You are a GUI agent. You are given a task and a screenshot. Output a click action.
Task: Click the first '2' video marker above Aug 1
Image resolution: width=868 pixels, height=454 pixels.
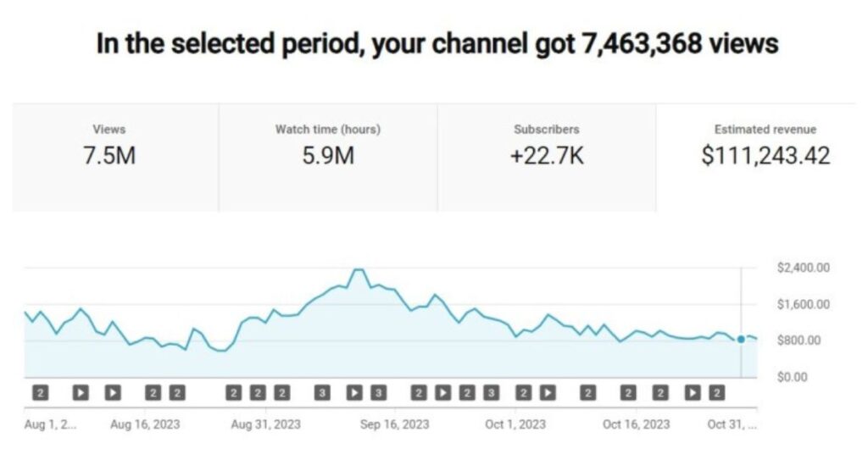point(40,393)
